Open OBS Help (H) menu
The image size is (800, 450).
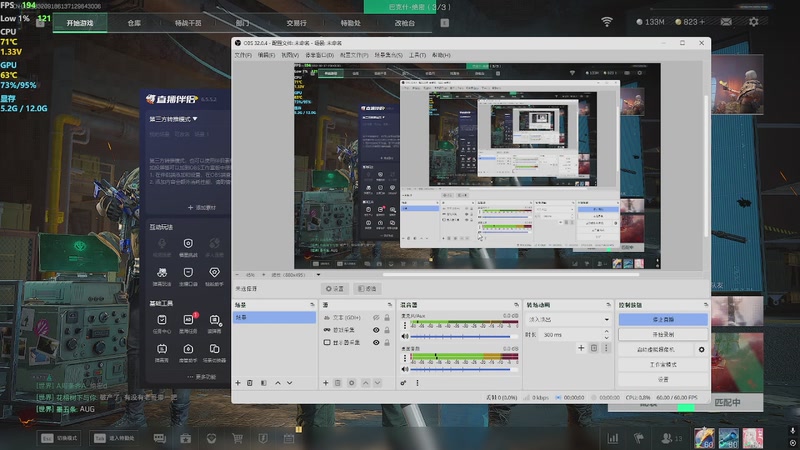pyautogui.click(x=441, y=55)
